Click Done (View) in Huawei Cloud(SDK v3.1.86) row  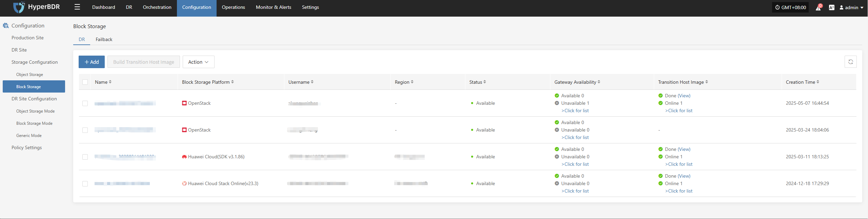click(678, 149)
